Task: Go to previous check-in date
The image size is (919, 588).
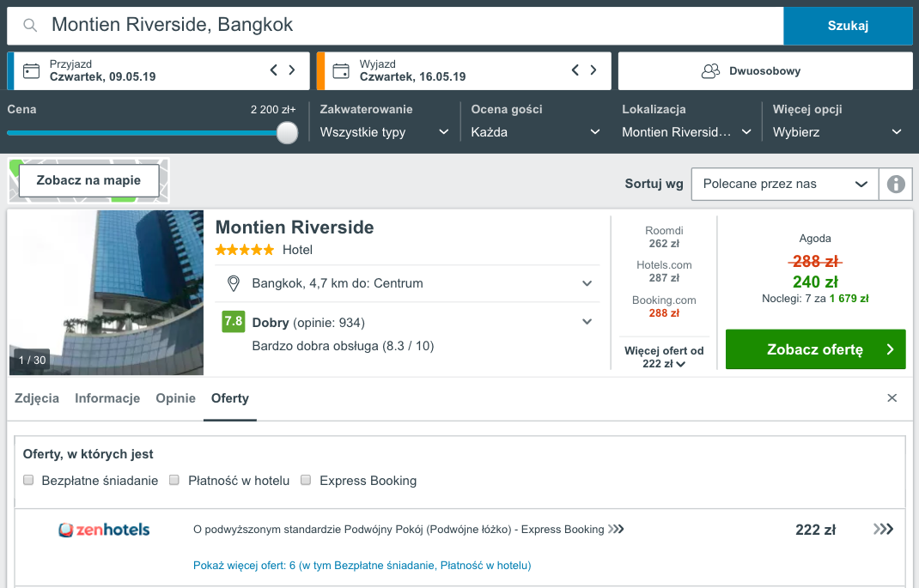Action: [274, 70]
